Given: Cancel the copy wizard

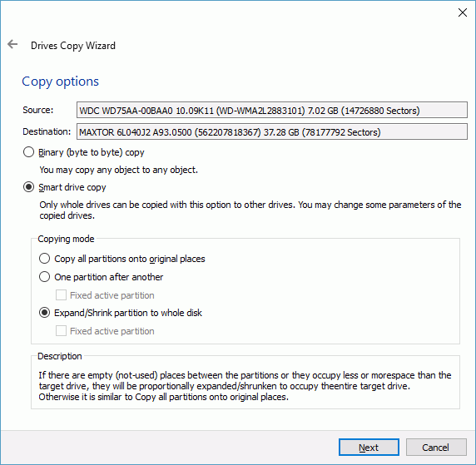Looking at the screenshot, I should (436, 447).
